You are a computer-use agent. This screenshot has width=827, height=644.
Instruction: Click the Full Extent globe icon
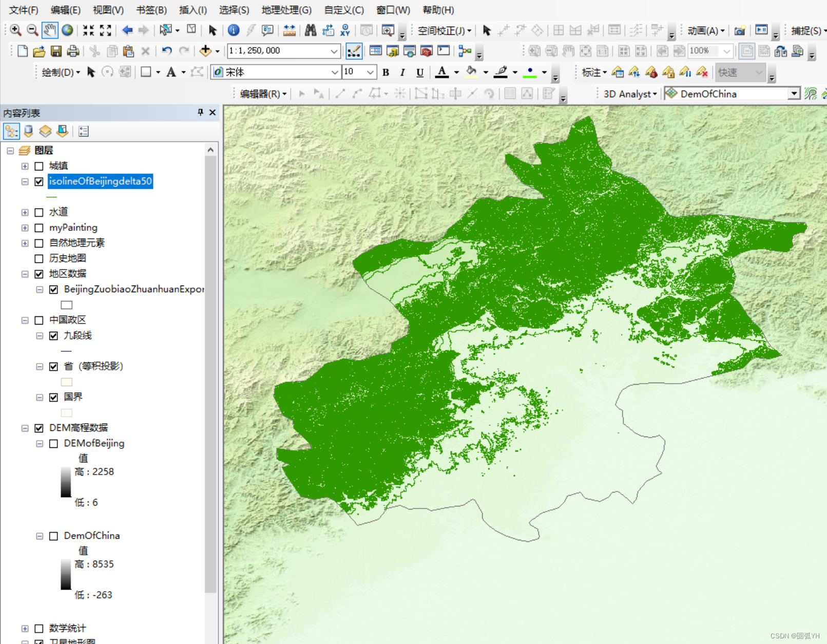click(x=67, y=30)
